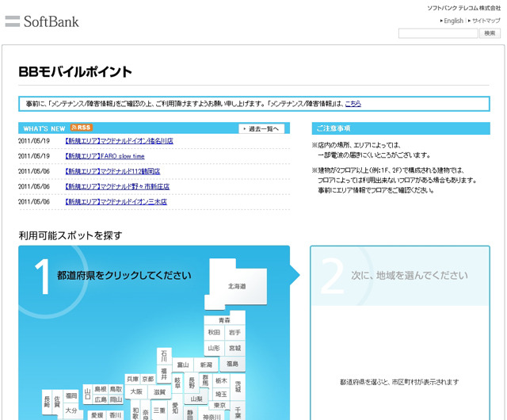Select 兵庫 prefecture tile
507x420 pixels.
[132, 380]
